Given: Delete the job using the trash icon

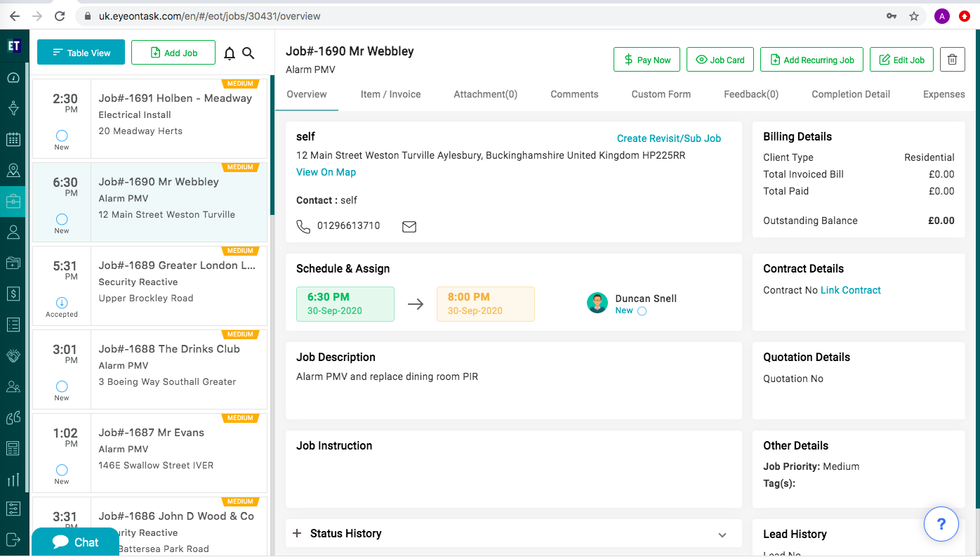Looking at the screenshot, I should tap(952, 60).
